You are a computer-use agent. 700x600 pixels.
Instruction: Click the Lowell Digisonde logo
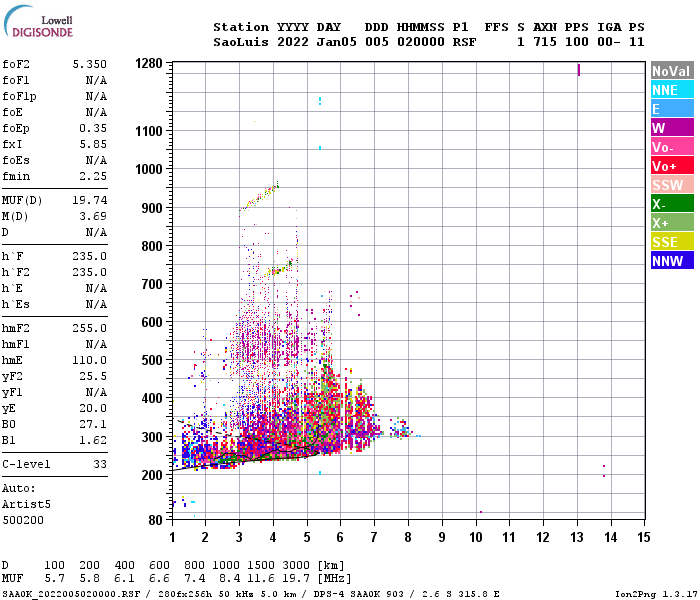[38, 21]
